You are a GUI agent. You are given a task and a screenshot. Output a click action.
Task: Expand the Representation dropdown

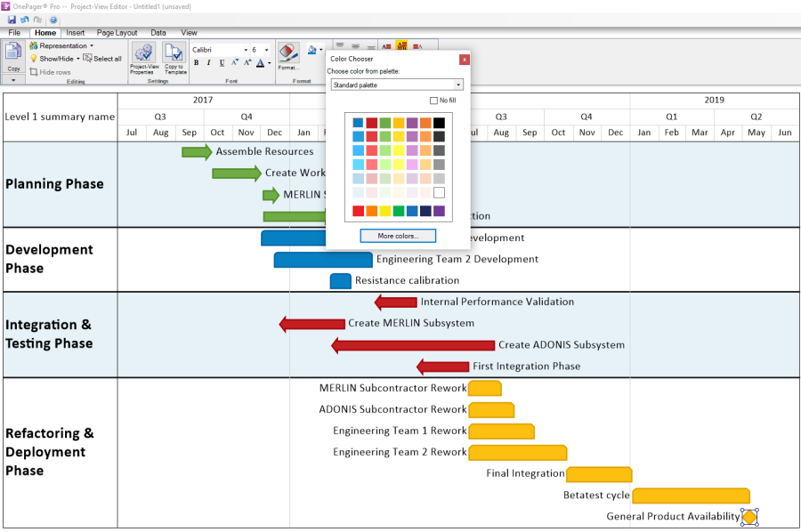pyautogui.click(x=92, y=46)
